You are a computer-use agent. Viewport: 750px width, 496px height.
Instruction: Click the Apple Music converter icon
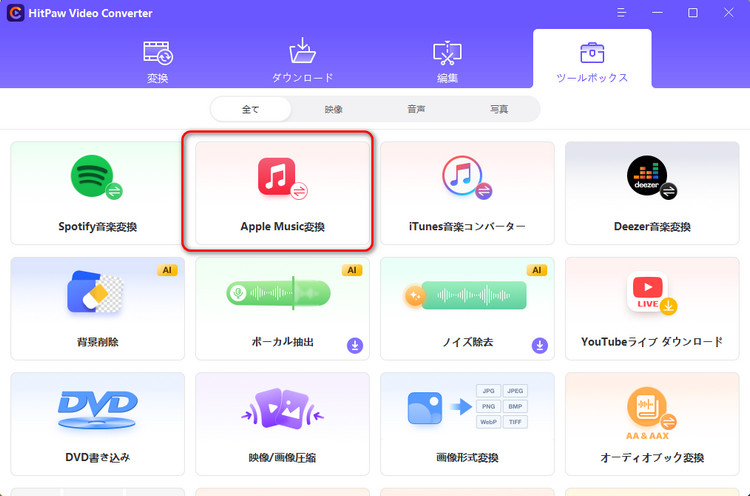[x=282, y=178]
